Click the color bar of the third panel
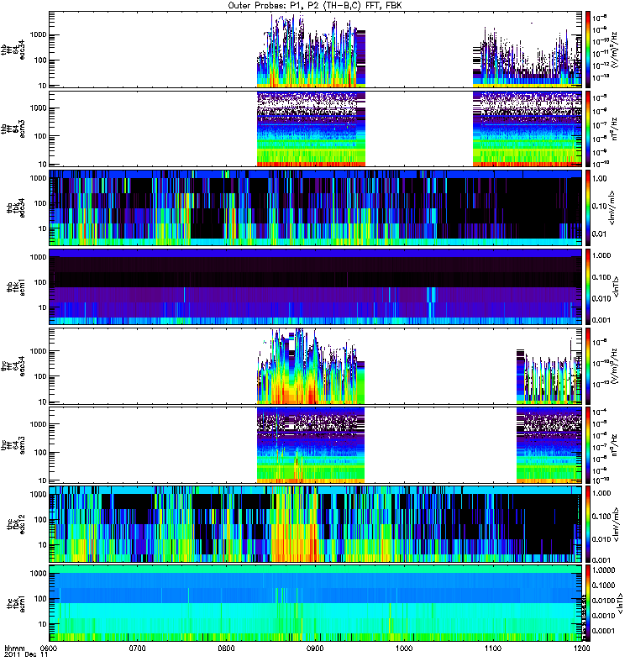Viewport: 630px width, 672px height. [588, 207]
